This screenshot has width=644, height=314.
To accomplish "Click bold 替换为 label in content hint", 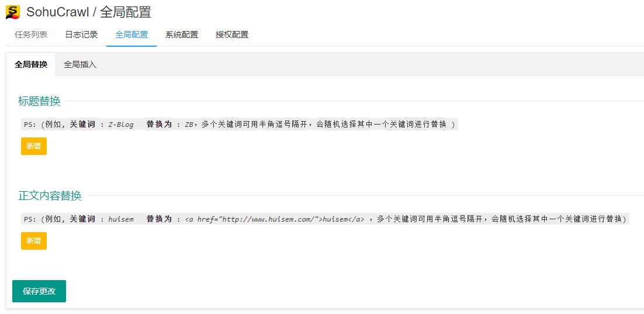I will [159, 219].
